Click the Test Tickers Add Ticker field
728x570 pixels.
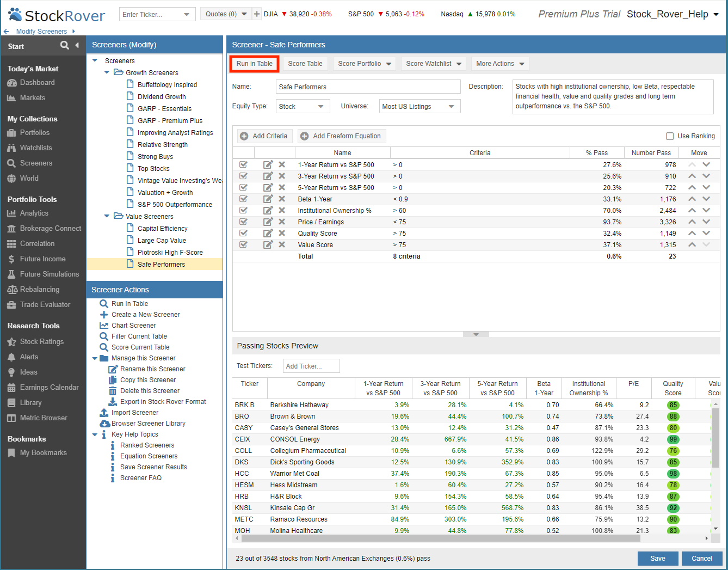point(311,366)
